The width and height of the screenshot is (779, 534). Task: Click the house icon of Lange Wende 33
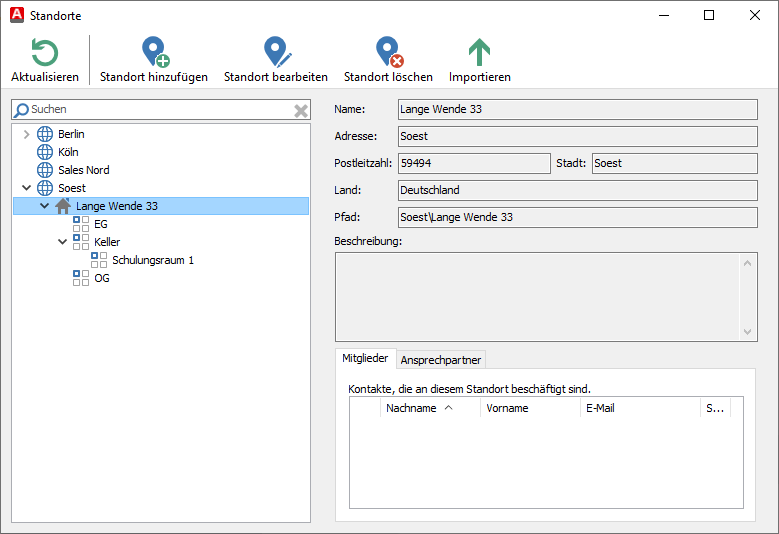(63, 206)
